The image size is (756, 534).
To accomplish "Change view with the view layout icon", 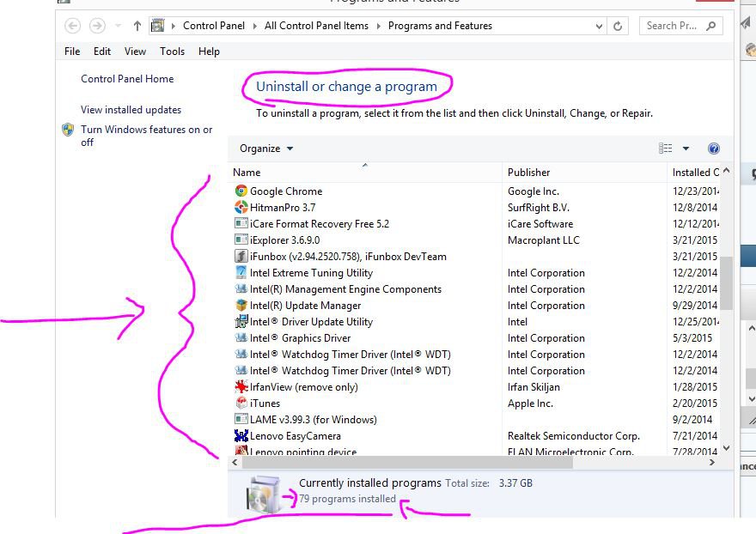I will click(x=665, y=149).
